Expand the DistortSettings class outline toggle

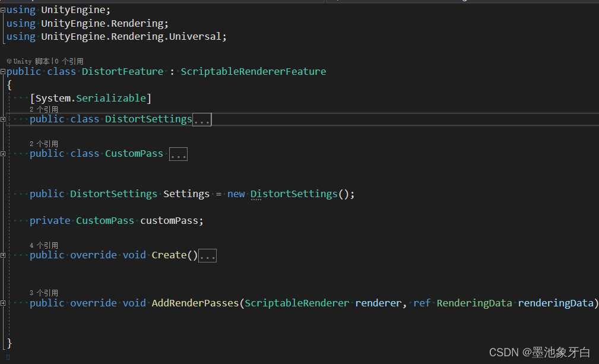point(3,119)
